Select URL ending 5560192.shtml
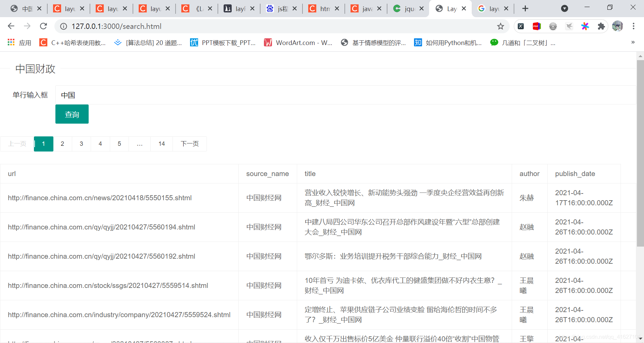Screen dimensions: 644x343 coord(101,256)
